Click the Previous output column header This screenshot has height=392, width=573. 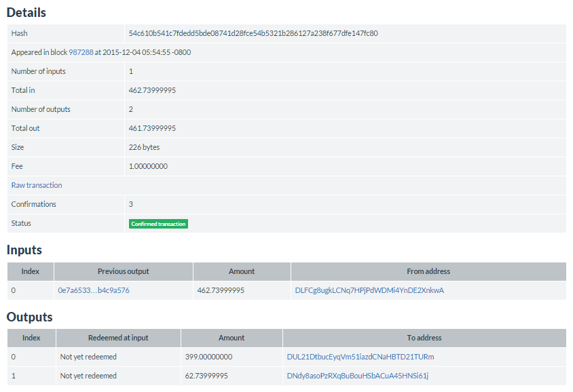pyautogui.click(x=123, y=271)
